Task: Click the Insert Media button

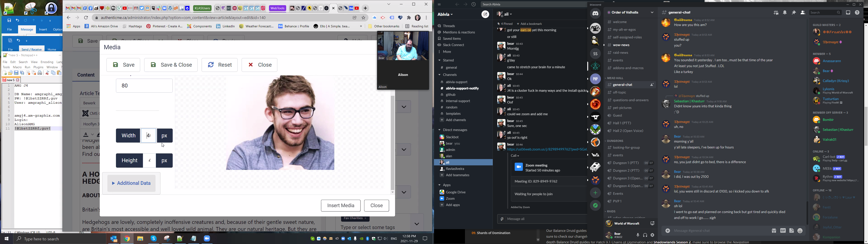Action: click(x=341, y=206)
